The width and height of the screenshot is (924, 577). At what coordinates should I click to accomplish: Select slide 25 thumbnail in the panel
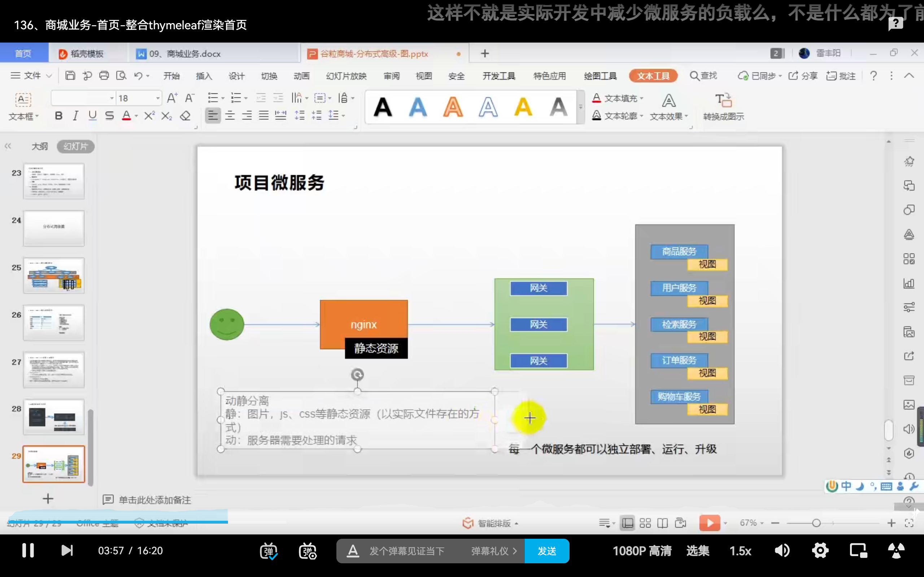click(x=54, y=276)
